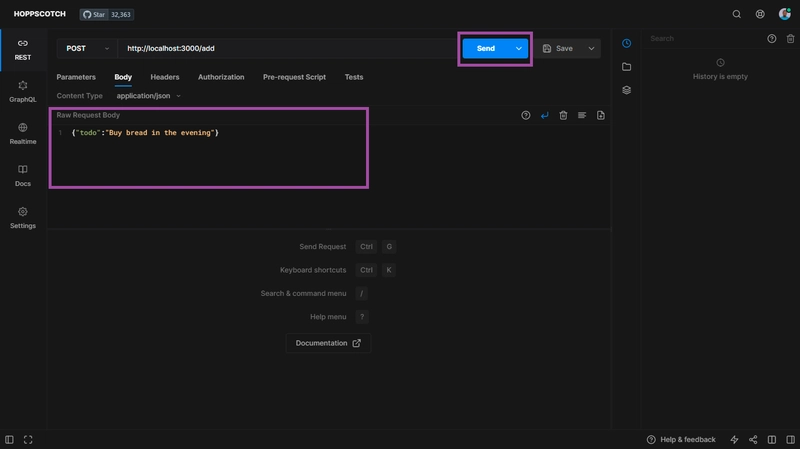Image resolution: width=800 pixels, height=449 pixels.
Task: Open Settings in the sidebar
Action: (23, 218)
